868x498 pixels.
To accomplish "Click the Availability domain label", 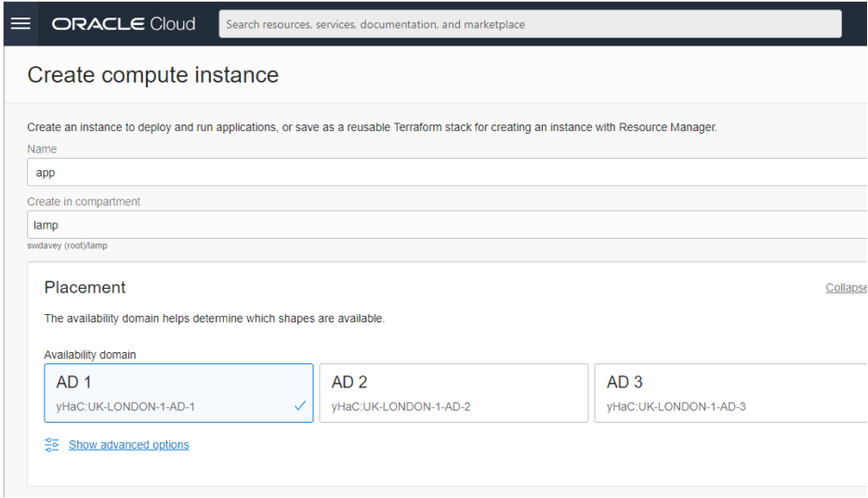I will tap(89, 355).
